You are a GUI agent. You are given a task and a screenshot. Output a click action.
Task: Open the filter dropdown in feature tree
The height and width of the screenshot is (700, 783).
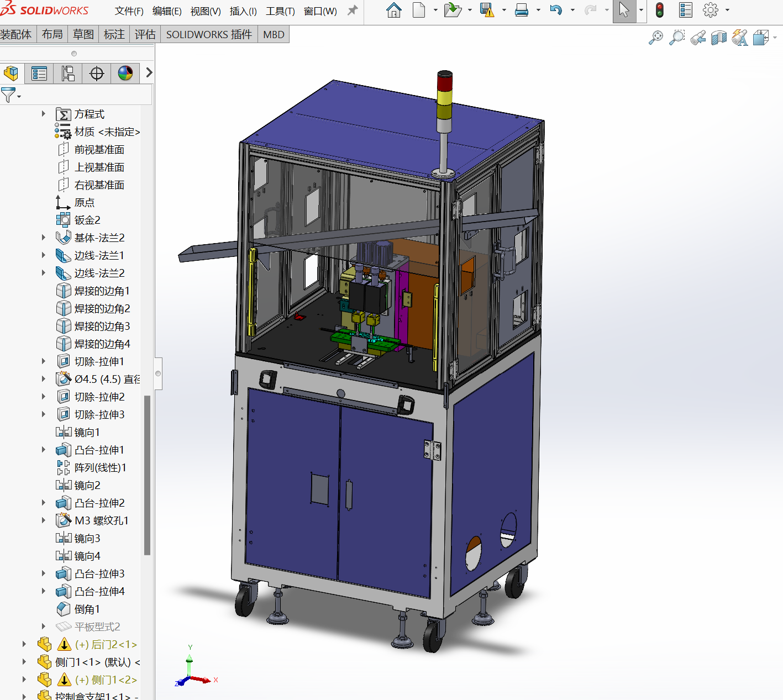pos(10,96)
